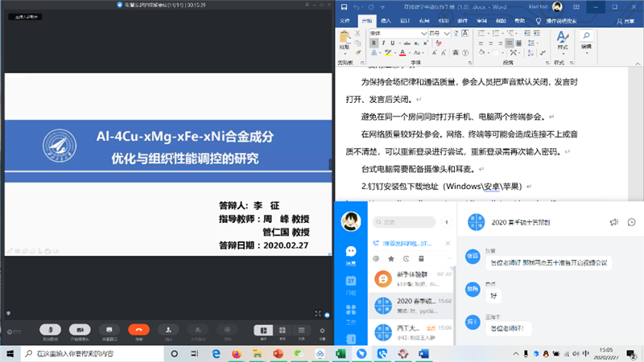The width and height of the screenshot is (644, 362).
Task: Click the fullscreen expand icon in meeting
Action: pos(318,314)
